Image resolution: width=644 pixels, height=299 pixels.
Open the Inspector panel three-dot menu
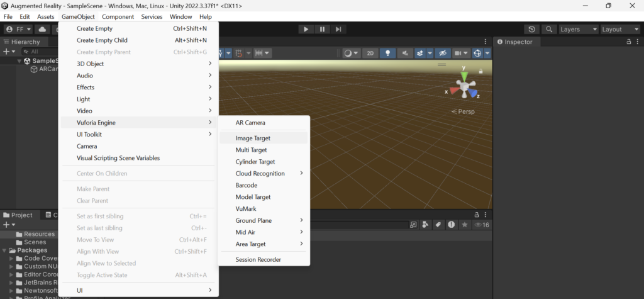[x=637, y=42]
